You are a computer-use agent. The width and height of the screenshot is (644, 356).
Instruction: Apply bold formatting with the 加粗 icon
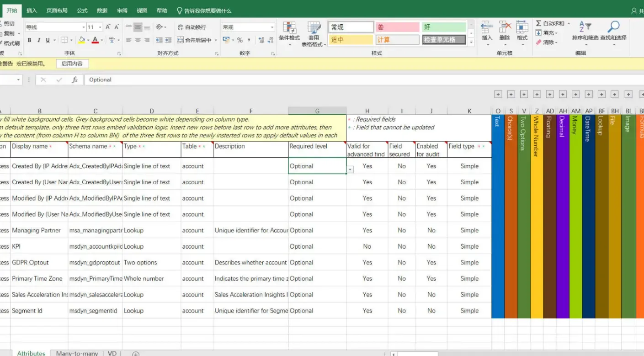coord(28,41)
